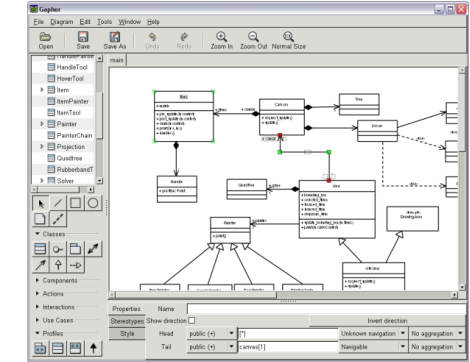Open the Head visibility public (+) dropdown
Image resolution: width=470 pixels, height=362 pixels.
coord(211,333)
